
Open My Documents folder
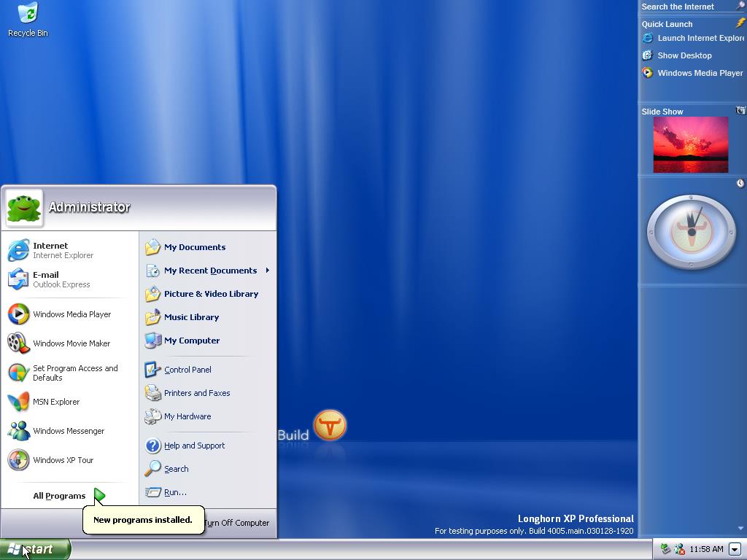(x=185, y=247)
